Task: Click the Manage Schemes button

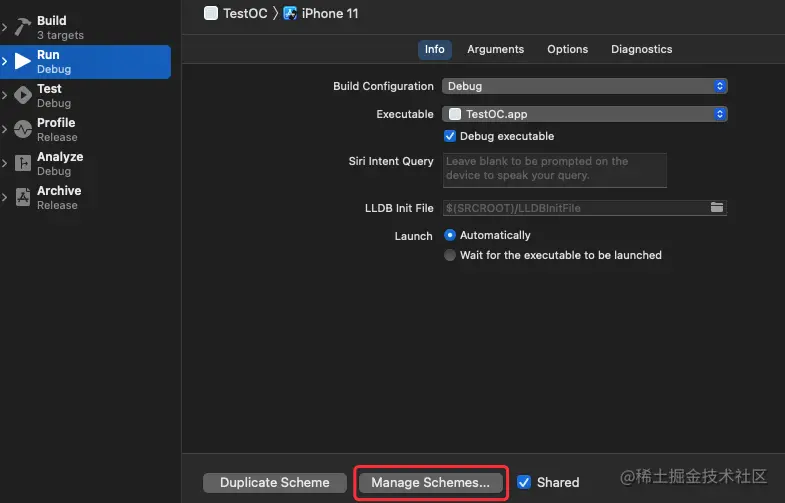Action: click(x=431, y=482)
